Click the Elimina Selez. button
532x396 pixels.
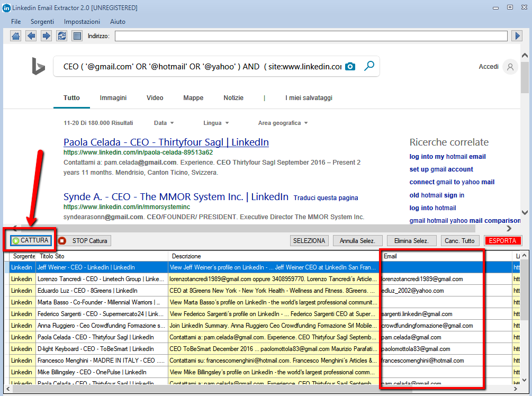point(411,241)
